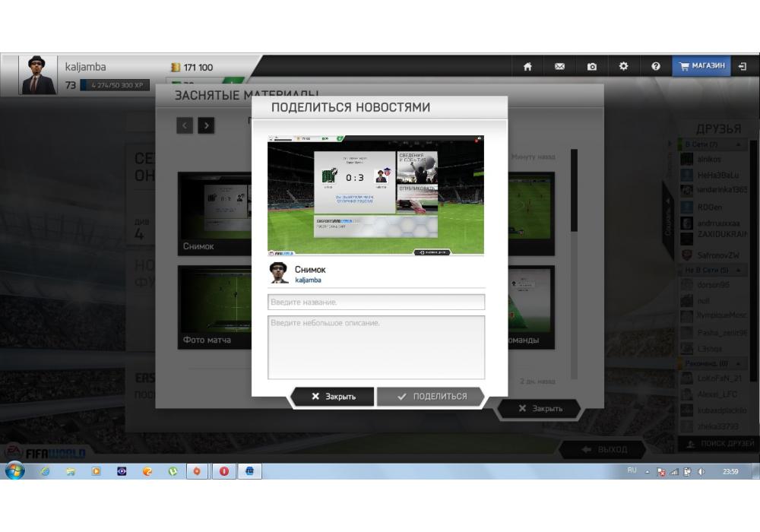The image size is (760, 532).
Task: Click ПОИСК ДРУЗЕЙ friend search
Action: coord(718,443)
